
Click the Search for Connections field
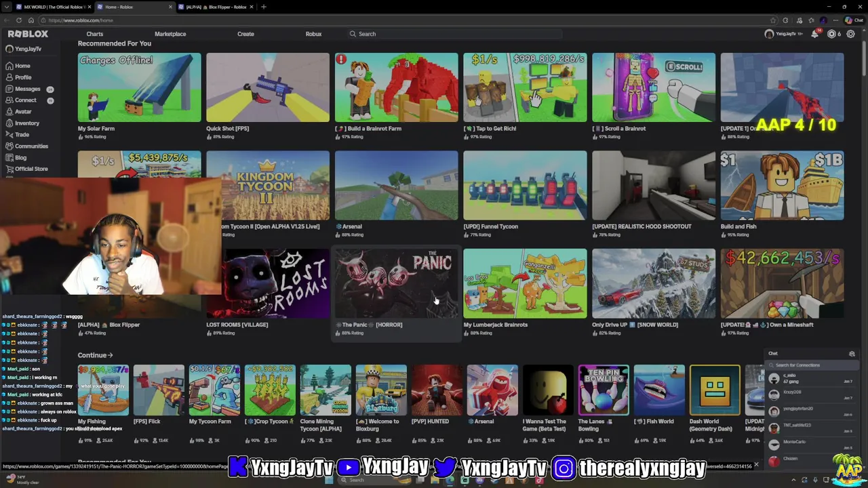tap(810, 365)
